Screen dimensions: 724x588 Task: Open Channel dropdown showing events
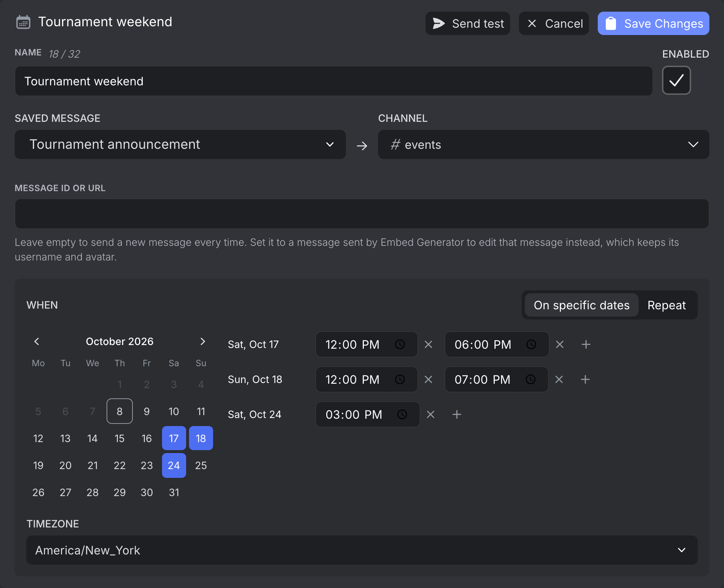pyautogui.click(x=543, y=144)
